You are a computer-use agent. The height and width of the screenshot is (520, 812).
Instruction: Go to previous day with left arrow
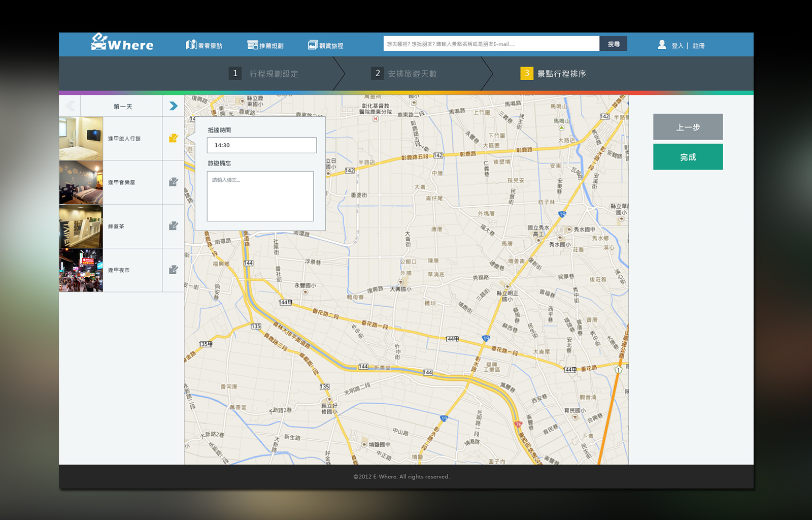point(70,106)
